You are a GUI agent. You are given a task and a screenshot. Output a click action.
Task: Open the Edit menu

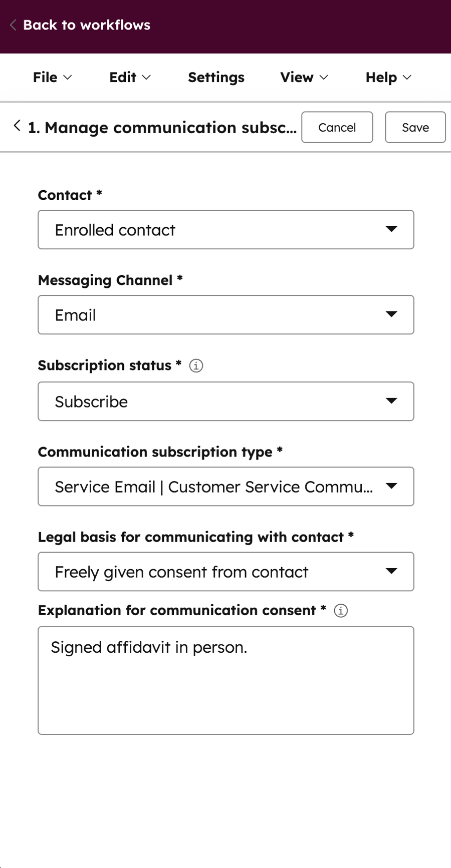pos(129,77)
